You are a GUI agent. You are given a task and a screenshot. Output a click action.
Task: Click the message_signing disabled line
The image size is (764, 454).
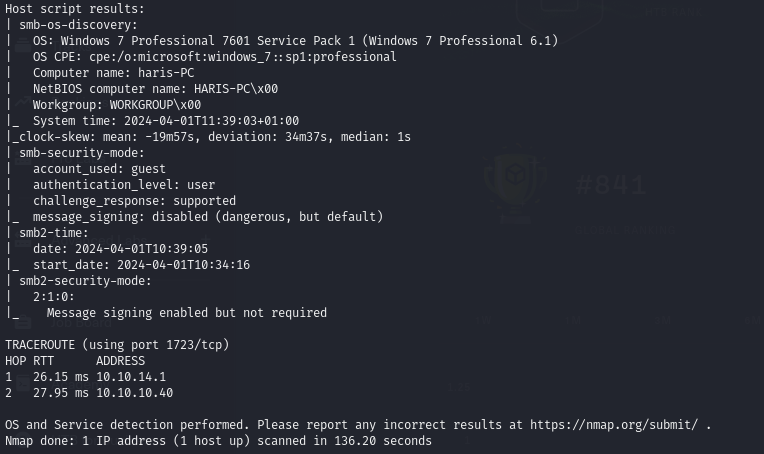click(x=207, y=217)
